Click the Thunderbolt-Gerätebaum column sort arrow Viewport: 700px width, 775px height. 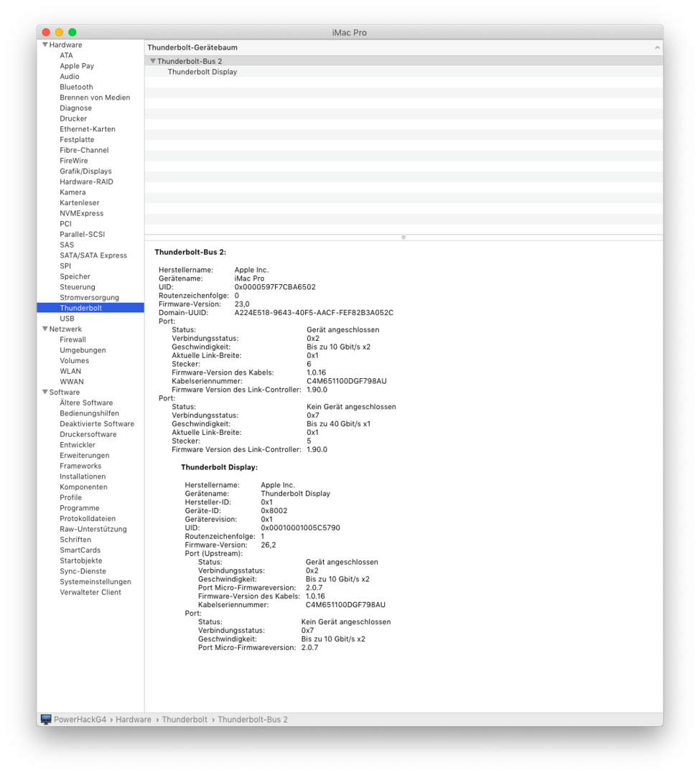(x=657, y=47)
